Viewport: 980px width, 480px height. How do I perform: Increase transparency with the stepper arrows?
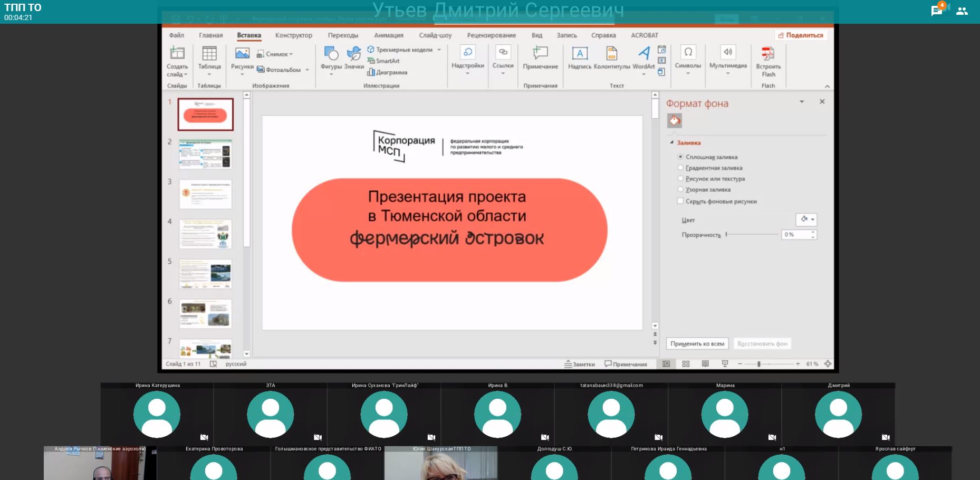[813, 232]
